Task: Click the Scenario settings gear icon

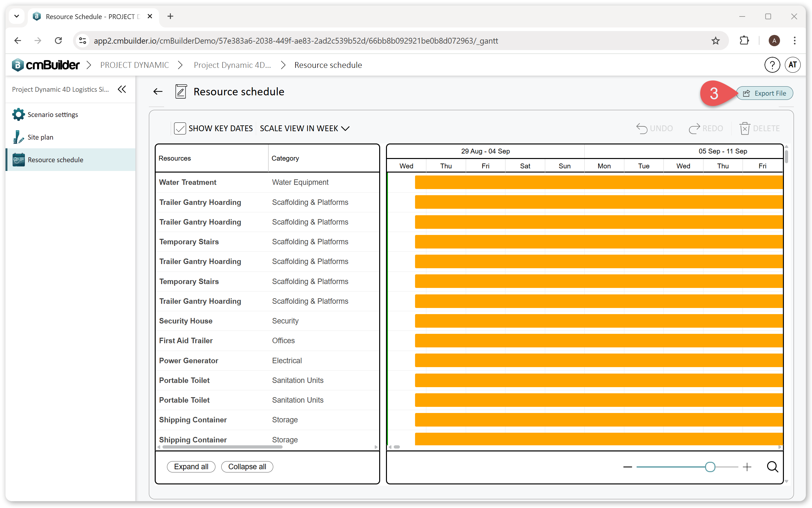Action: [18, 115]
